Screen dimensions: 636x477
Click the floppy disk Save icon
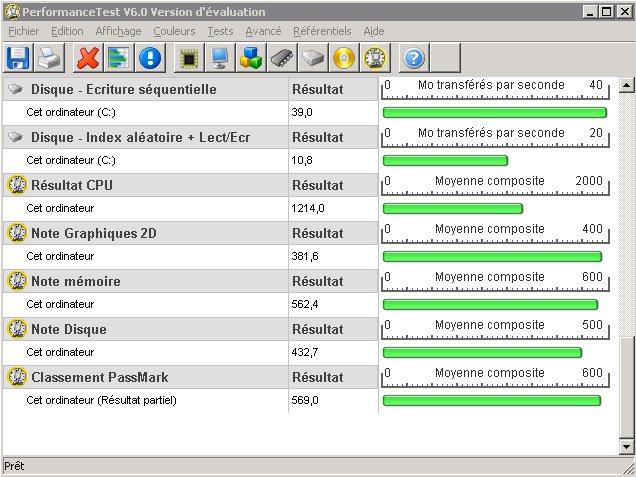pos(18,58)
